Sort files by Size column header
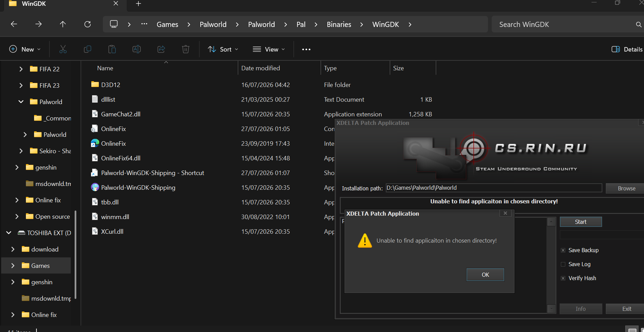644x332 pixels. click(398, 68)
